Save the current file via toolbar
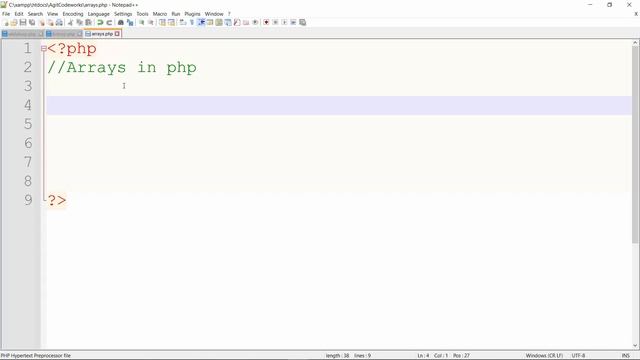The width and height of the screenshot is (640, 360). tap(23, 22)
